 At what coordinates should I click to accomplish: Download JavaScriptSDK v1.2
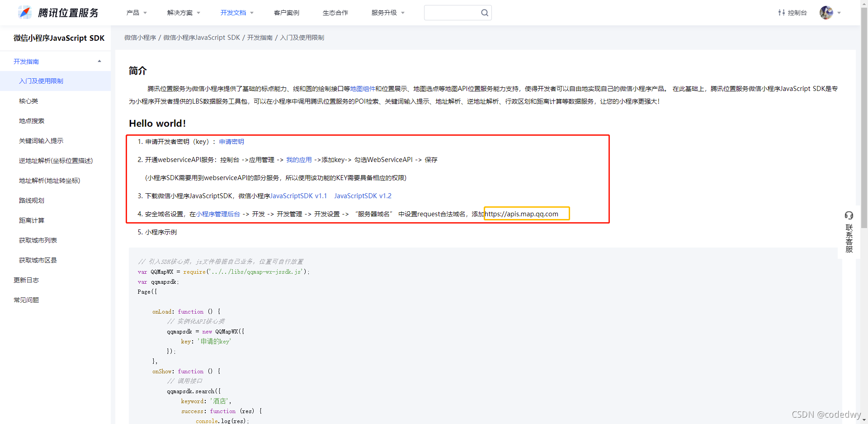362,195
